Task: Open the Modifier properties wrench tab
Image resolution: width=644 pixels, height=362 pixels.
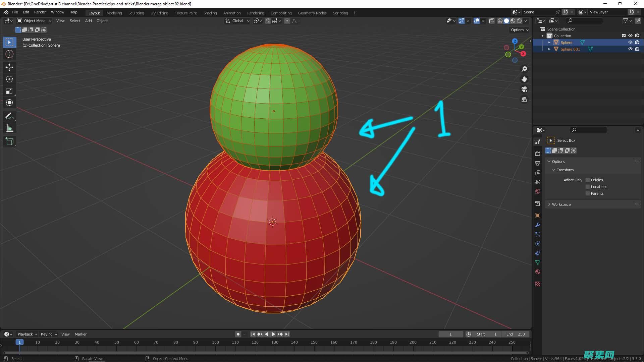Action: 538,225
